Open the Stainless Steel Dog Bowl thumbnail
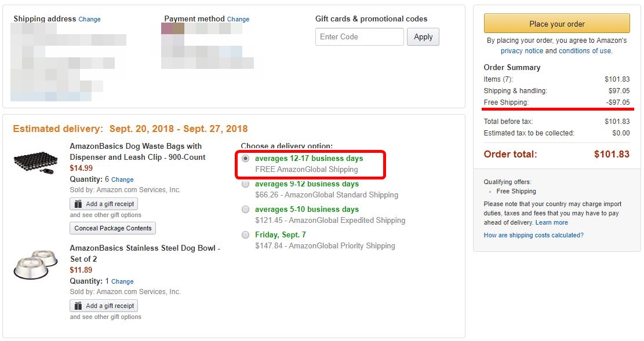This screenshot has height=341, width=644. pyautogui.click(x=35, y=265)
